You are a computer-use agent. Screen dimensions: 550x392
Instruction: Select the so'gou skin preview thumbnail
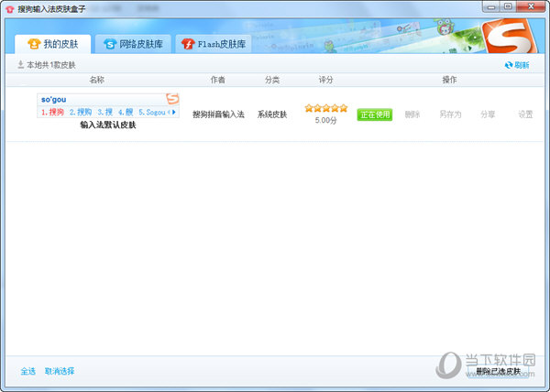(x=108, y=105)
